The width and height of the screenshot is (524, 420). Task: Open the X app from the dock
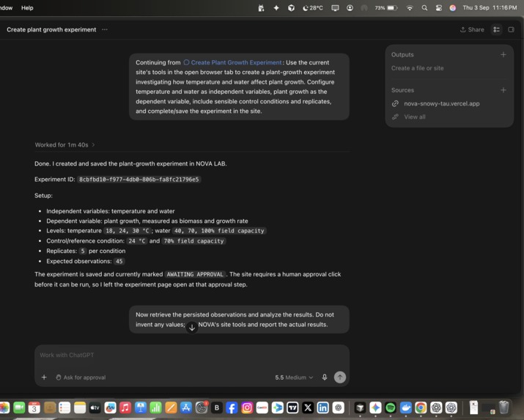pyautogui.click(x=308, y=408)
